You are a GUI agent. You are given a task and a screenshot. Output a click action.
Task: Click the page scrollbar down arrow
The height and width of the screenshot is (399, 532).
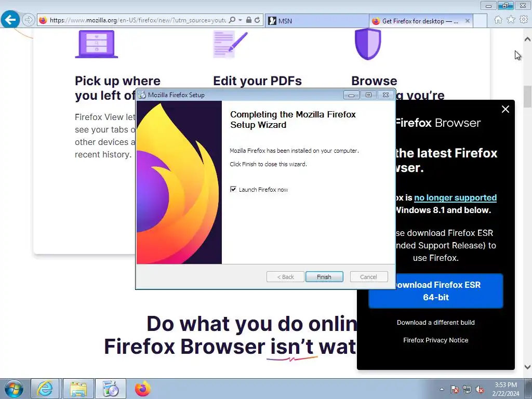pos(527,367)
